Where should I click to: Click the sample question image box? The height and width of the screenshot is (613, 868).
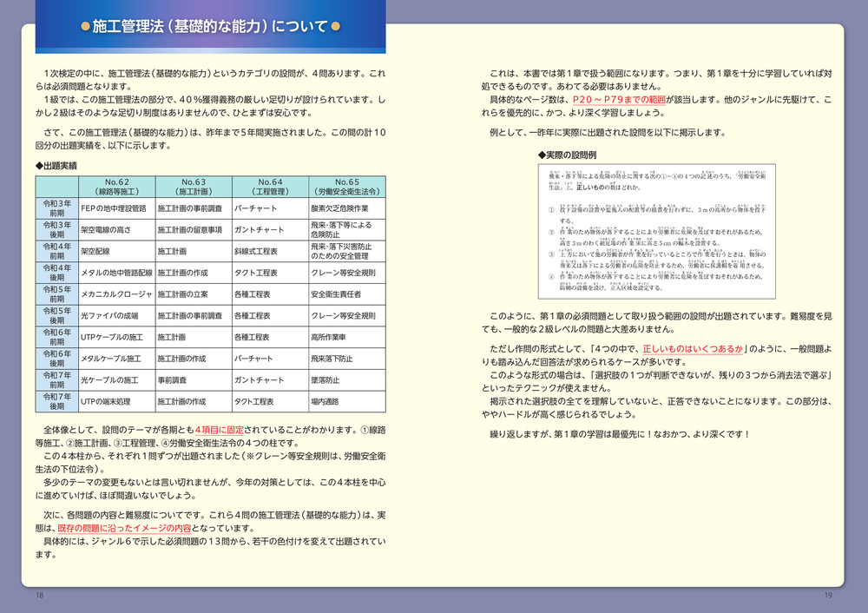tap(655, 231)
